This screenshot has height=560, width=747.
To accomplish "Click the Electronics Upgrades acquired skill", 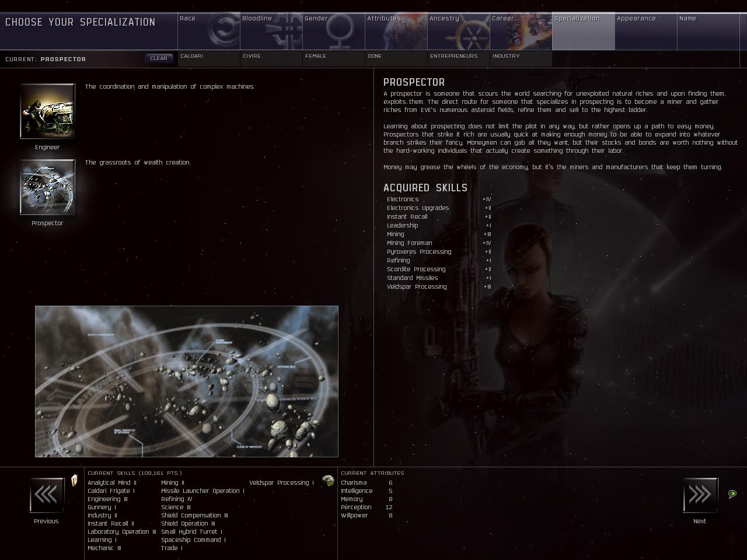I will (439, 208).
